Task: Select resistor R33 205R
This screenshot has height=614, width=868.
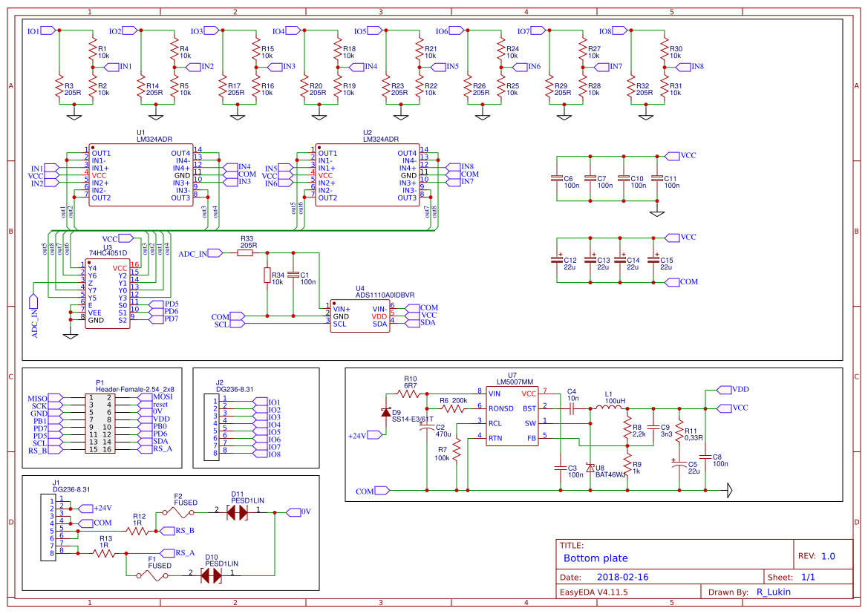Action: tap(245, 252)
